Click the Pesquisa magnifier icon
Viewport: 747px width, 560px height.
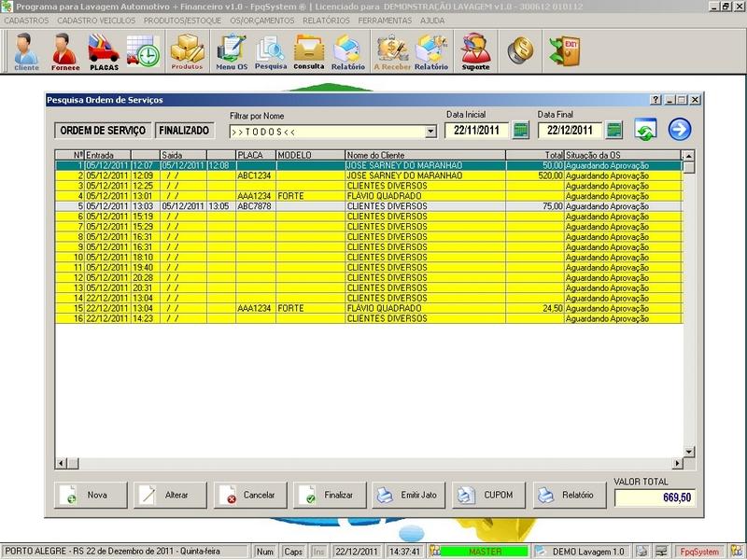pyautogui.click(x=271, y=51)
